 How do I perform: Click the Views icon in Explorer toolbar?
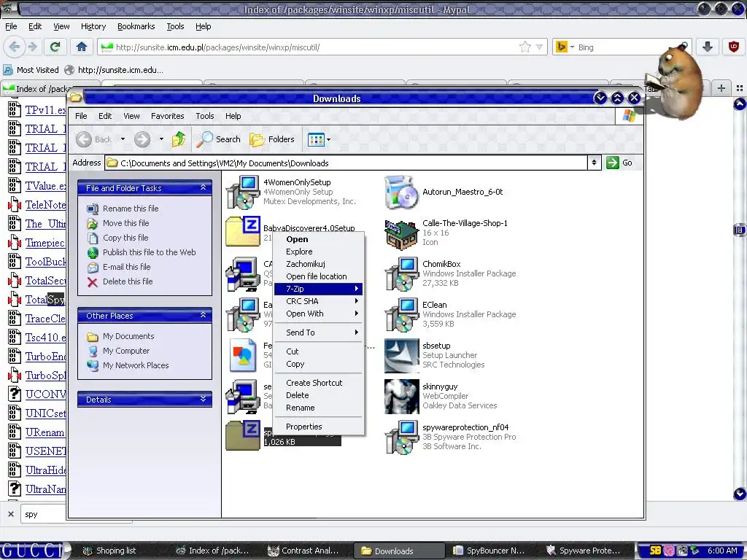click(316, 139)
